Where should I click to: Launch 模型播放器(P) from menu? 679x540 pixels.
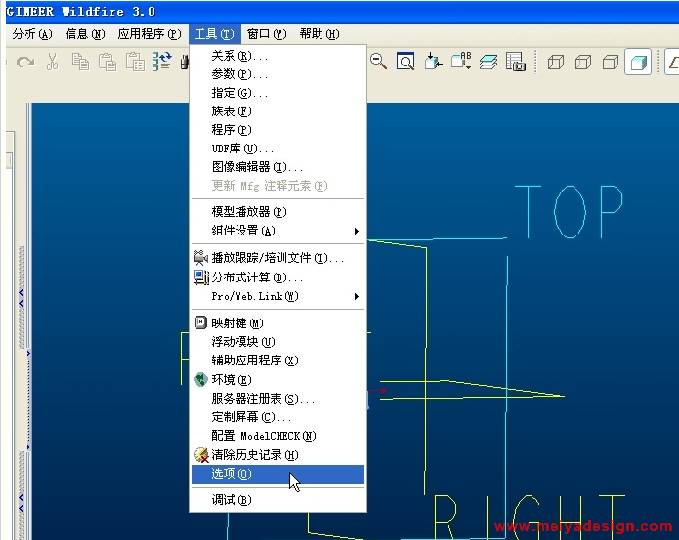pos(278,212)
